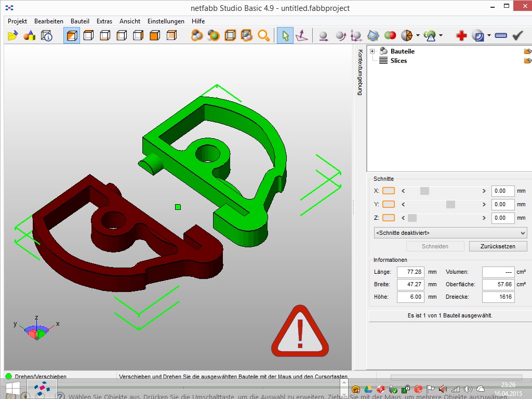Click the checkmark icon in the toolbar
This screenshot has width=532, height=399.
[517, 35]
